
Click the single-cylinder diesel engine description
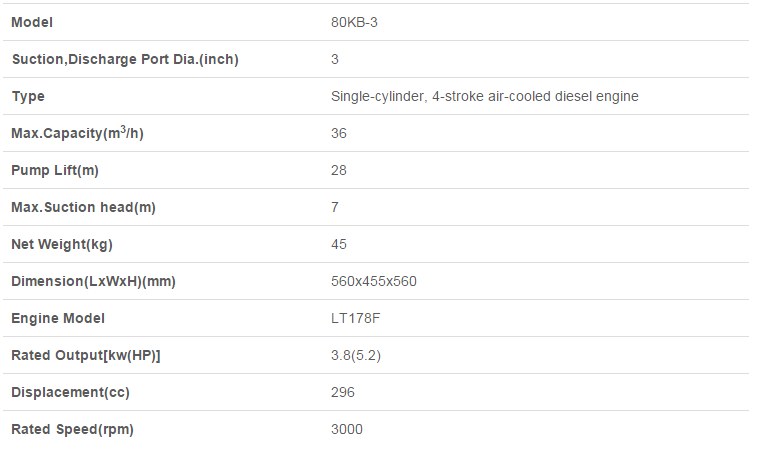click(485, 96)
